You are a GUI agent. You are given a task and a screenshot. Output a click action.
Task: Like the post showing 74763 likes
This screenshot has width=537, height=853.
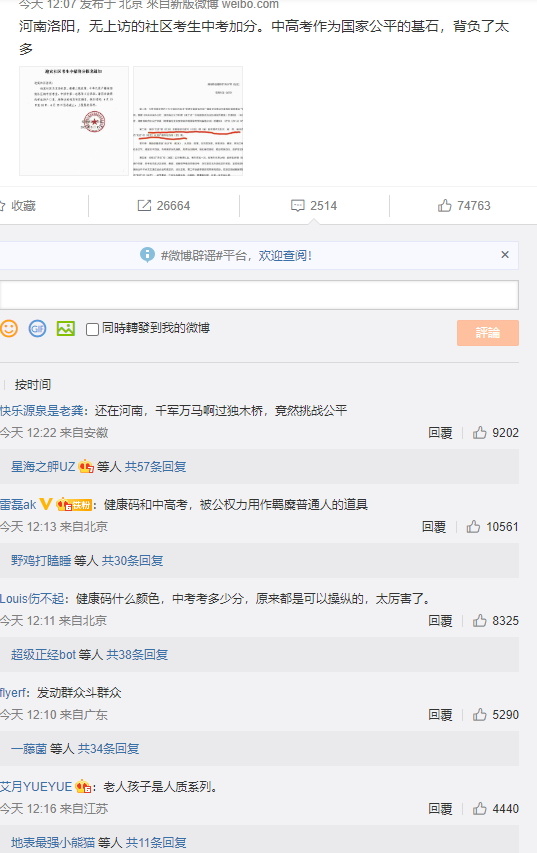pos(464,206)
